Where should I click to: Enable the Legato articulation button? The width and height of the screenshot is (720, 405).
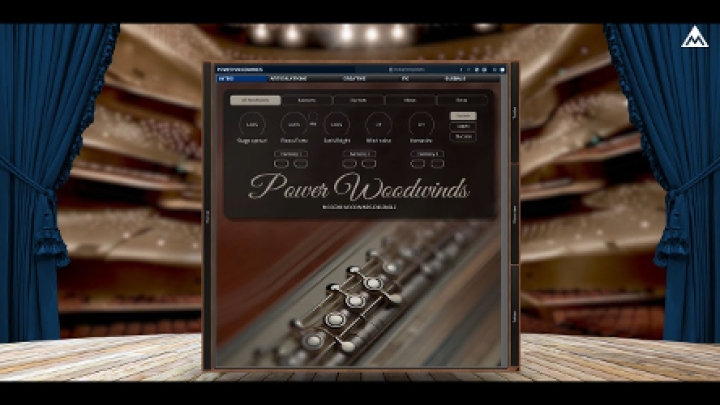[463, 126]
